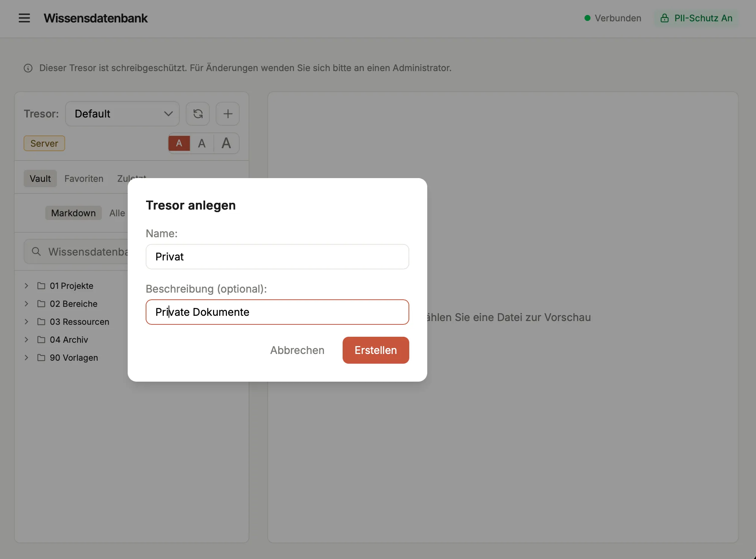Image resolution: width=756 pixels, height=559 pixels.
Task: Click the 01 Projekte label
Action: [x=72, y=286]
